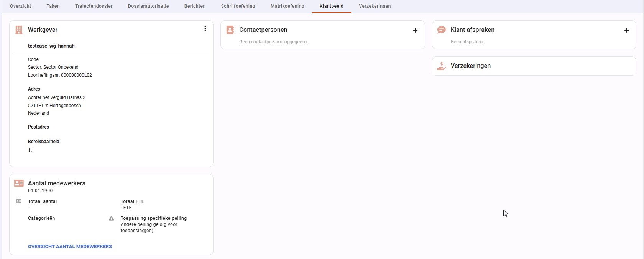The height and width of the screenshot is (259, 644).
Task: Click the Klant afspraken card title
Action: [x=473, y=30]
